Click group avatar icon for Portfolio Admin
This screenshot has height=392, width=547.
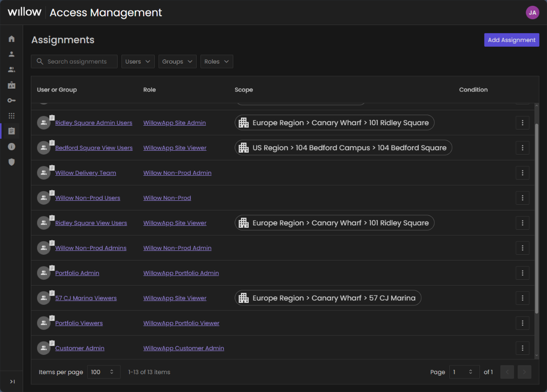coord(43,273)
